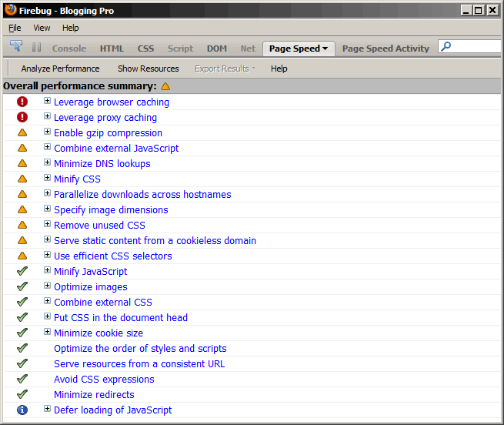Expand the Parallelize downloads across hostnames rule
Image resolution: width=504 pixels, height=425 pixels.
click(x=47, y=193)
